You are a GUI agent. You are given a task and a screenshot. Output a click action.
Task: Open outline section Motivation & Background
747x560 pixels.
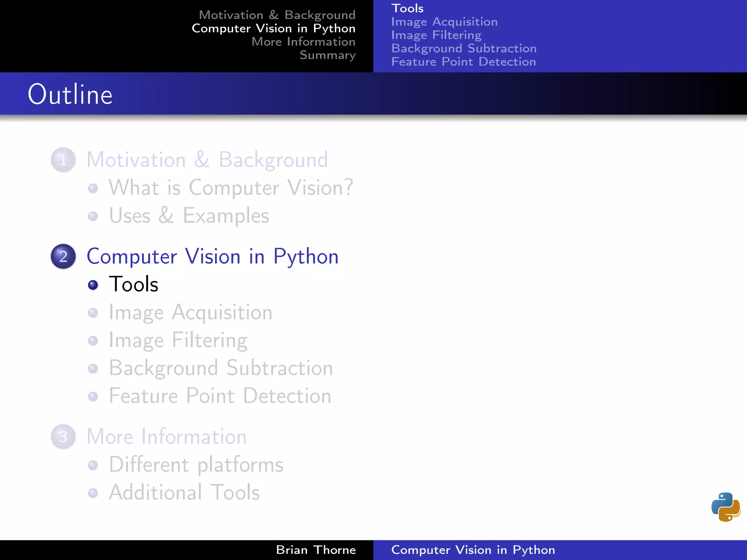point(207,160)
